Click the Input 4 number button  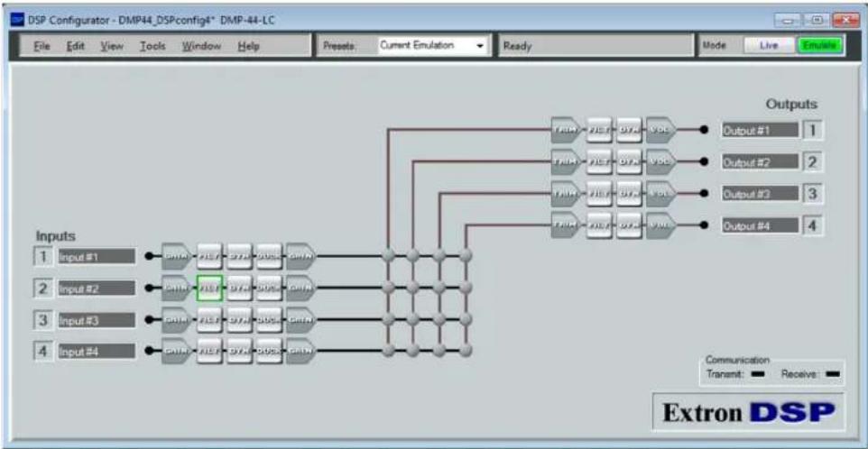[x=43, y=351]
